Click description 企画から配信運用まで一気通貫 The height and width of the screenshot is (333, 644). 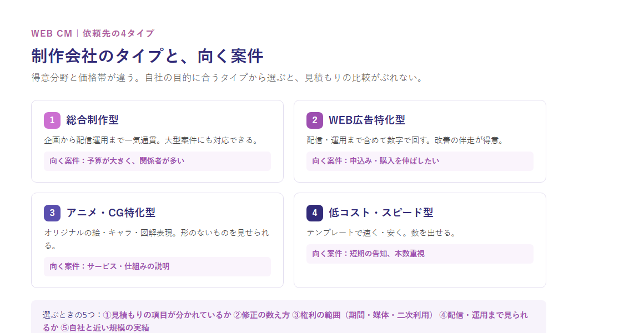tap(152, 140)
